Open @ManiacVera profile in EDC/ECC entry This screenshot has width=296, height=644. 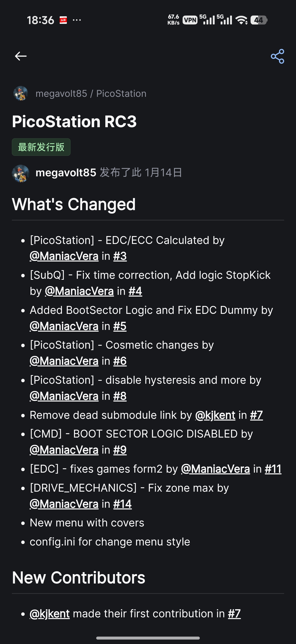[64, 256]
